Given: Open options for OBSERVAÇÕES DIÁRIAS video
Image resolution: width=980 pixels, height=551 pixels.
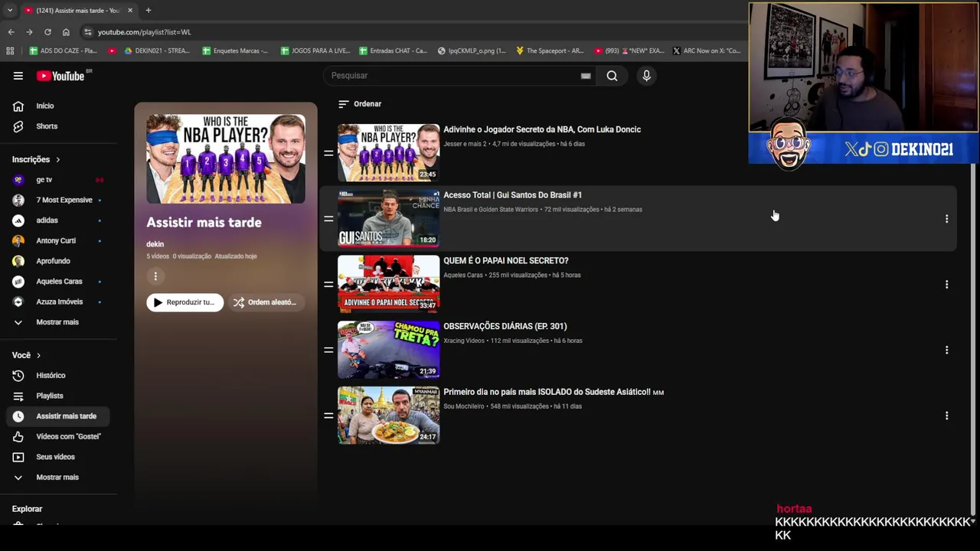Looking at the screenshot, I should [x=946, y=350].
